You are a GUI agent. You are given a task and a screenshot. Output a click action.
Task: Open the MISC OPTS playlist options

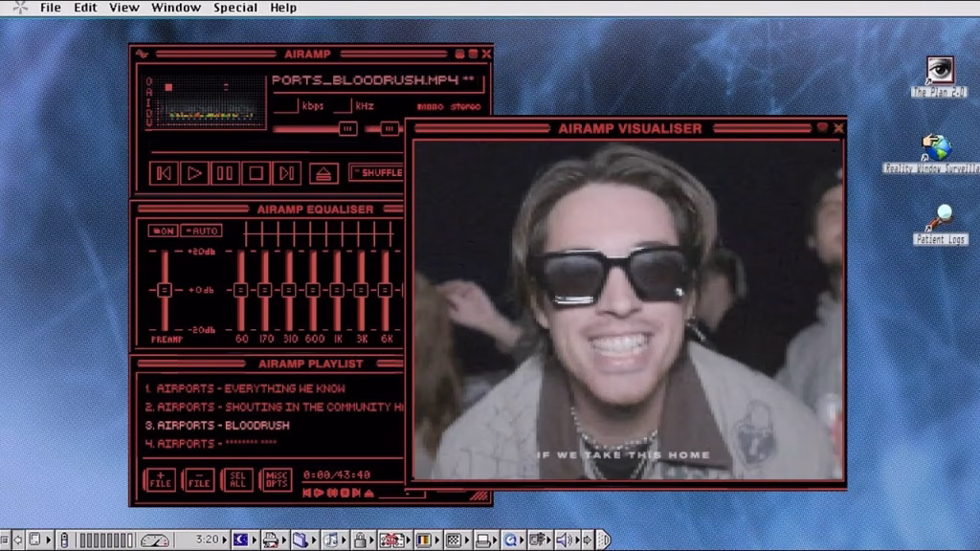(277, 479)
